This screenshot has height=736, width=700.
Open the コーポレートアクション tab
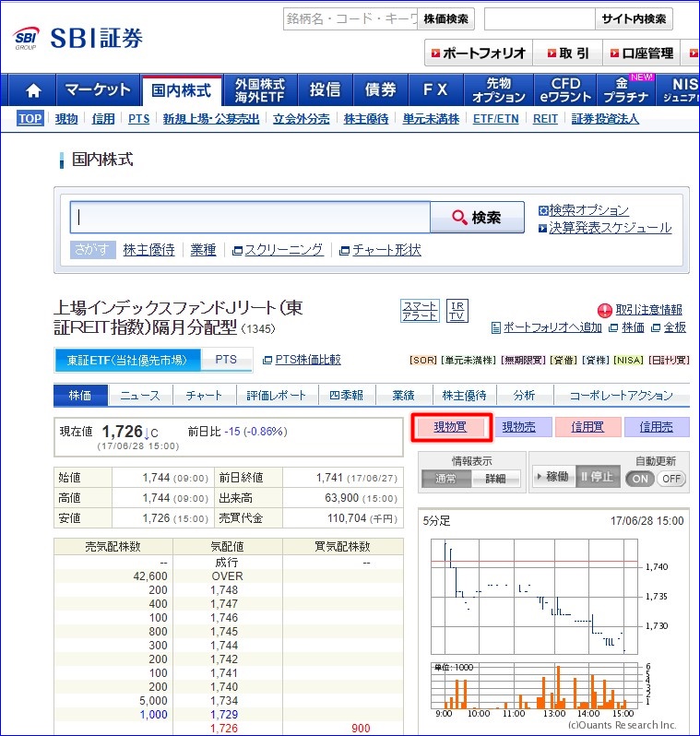coord(621,396)
